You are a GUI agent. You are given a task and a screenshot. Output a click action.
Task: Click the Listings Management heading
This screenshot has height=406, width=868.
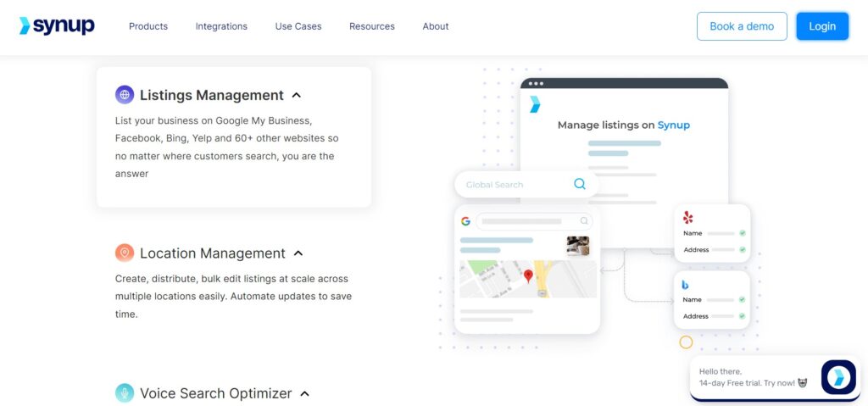pyautogui.click(x=211, y=95)
